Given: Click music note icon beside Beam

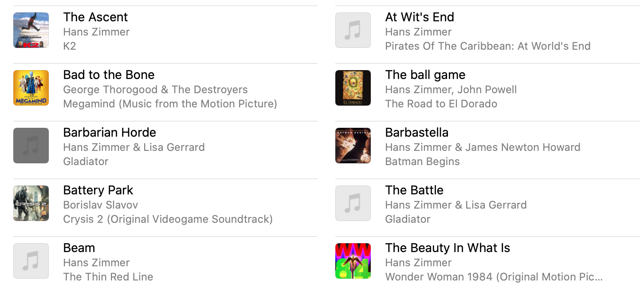Looking at the screenshot, I should pos(31,261).
